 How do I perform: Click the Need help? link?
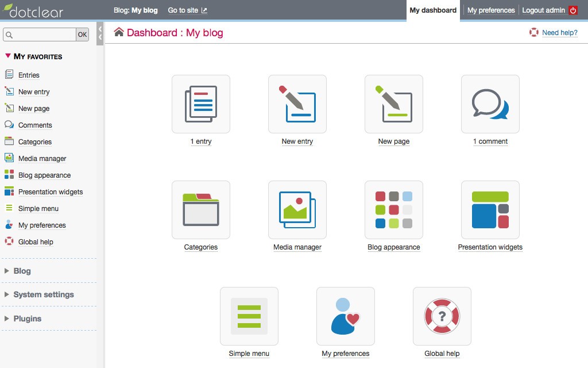pos(559,33)
